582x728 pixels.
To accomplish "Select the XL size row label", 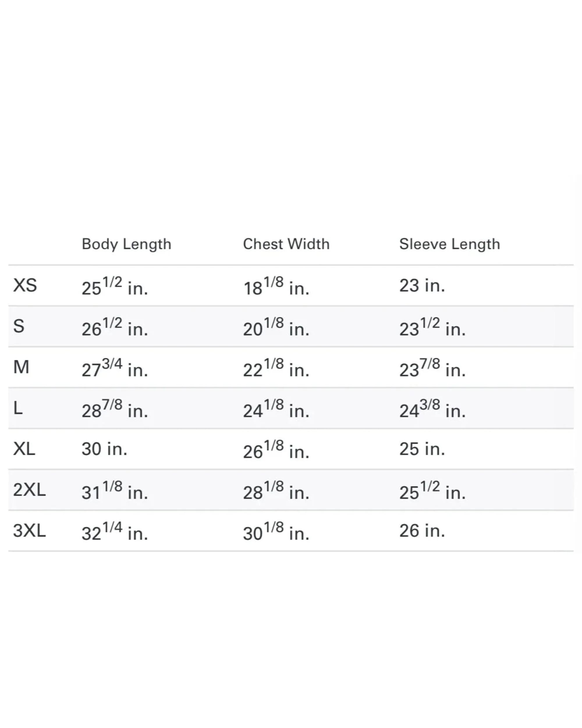I will pos(24,449).
